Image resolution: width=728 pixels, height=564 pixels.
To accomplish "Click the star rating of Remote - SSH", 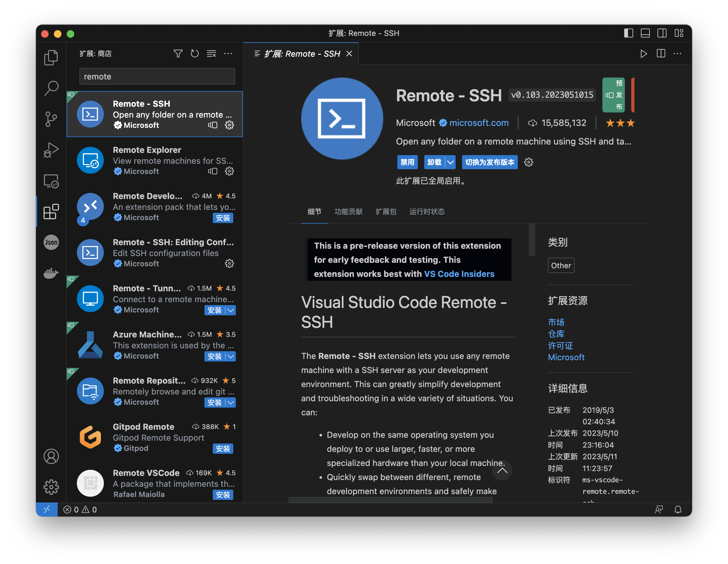I will pyautogui.click(x=620, y=123).
